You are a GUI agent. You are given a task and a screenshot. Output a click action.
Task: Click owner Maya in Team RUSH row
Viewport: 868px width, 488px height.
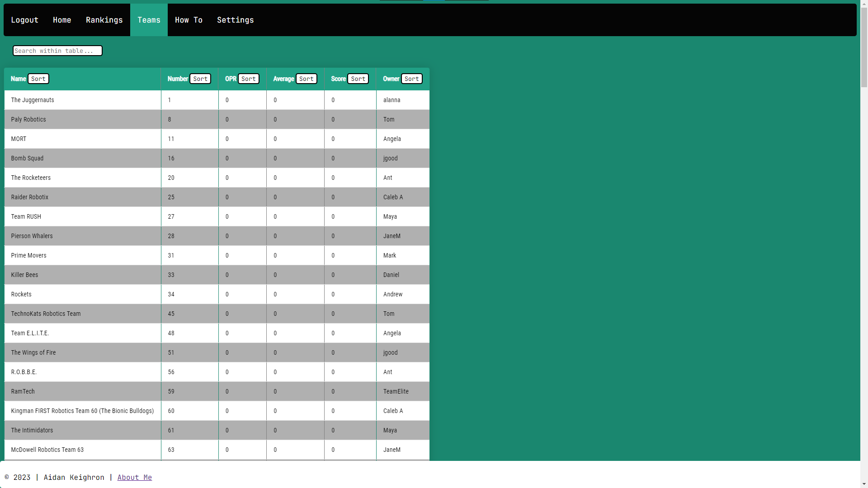[390, 216]
